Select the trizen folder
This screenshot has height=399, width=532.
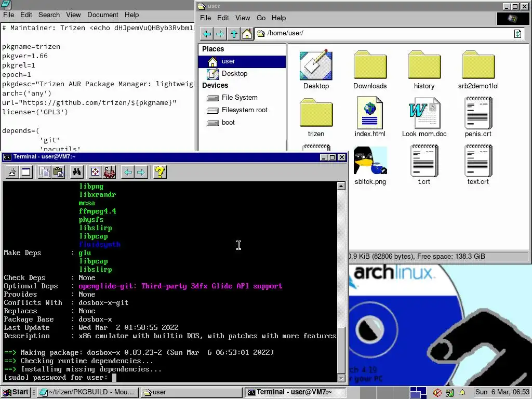316,118
